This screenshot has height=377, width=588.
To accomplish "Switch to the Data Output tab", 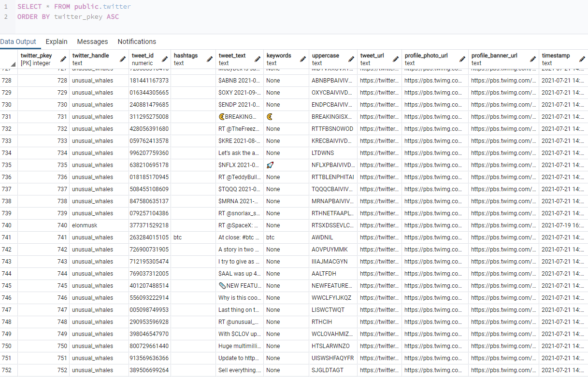I will (x=18, y=42).
